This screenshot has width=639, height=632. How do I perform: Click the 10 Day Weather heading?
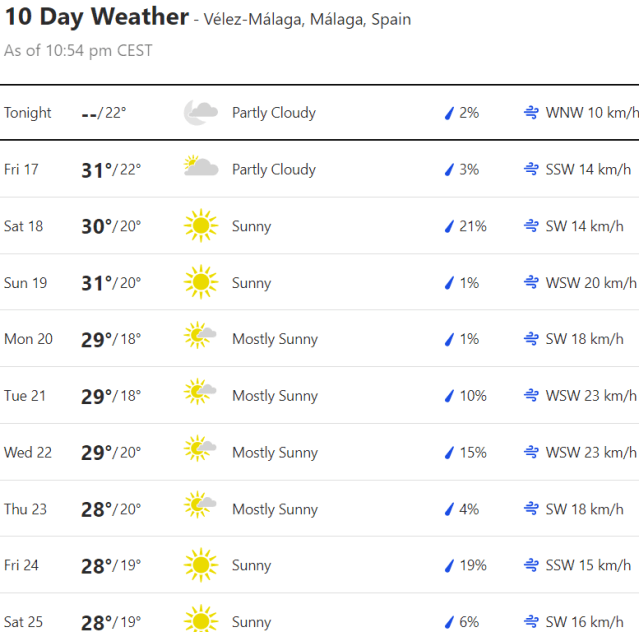pos(96,17)
